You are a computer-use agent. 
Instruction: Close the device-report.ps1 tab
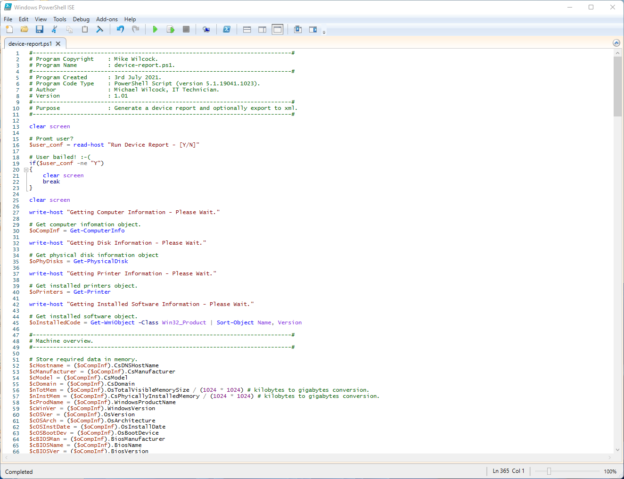tap(58, 44)
